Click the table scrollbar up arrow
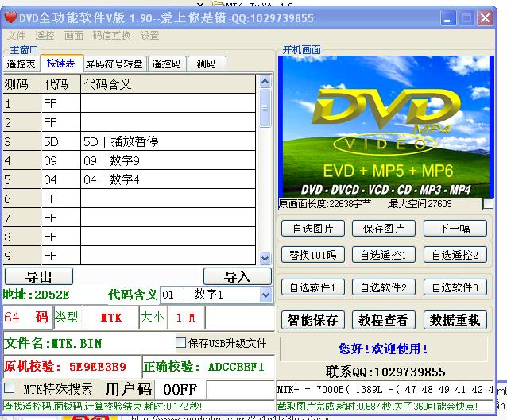507x420 pixels. click(265, 81)
